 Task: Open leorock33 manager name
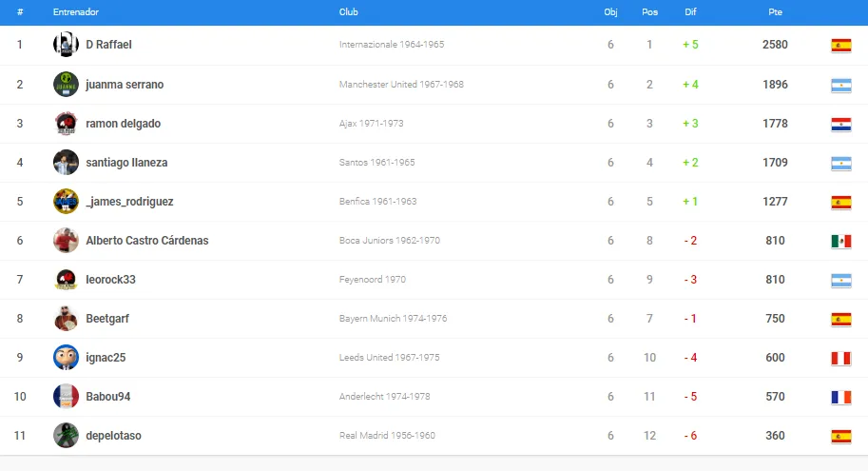click(x=110, y=280)
